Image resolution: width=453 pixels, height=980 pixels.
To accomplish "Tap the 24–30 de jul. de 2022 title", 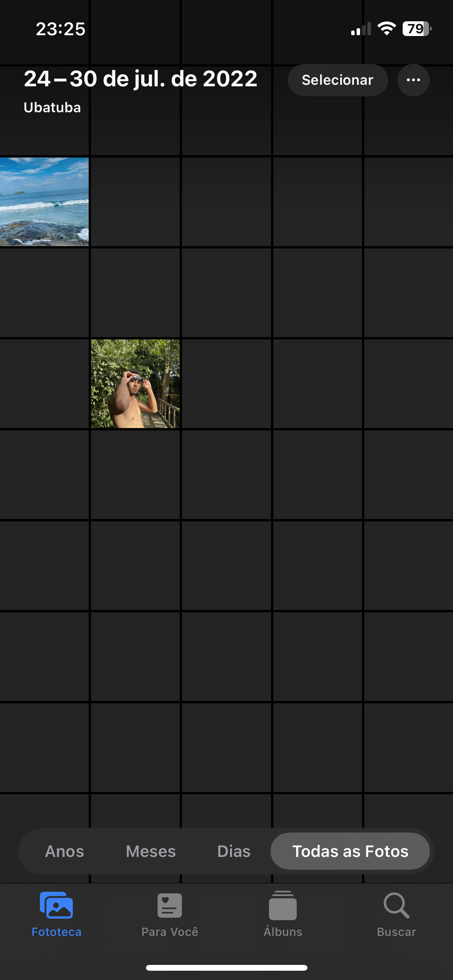I will [x=141, y=79].
